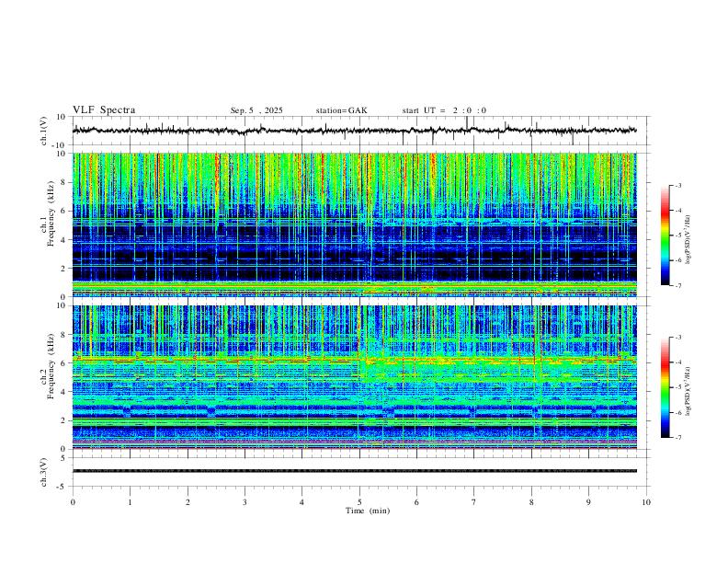Click the 'ch.1(V)' waveform axis label
Viewport: 728px width, 563px height.
click(44, 131)
